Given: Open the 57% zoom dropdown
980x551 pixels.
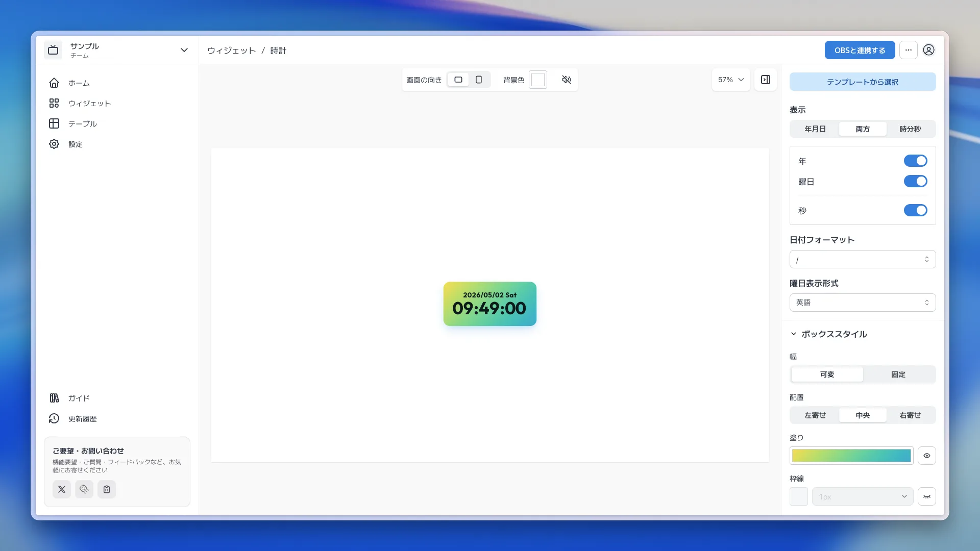Looking at the screenshot, I should [731, 80].
